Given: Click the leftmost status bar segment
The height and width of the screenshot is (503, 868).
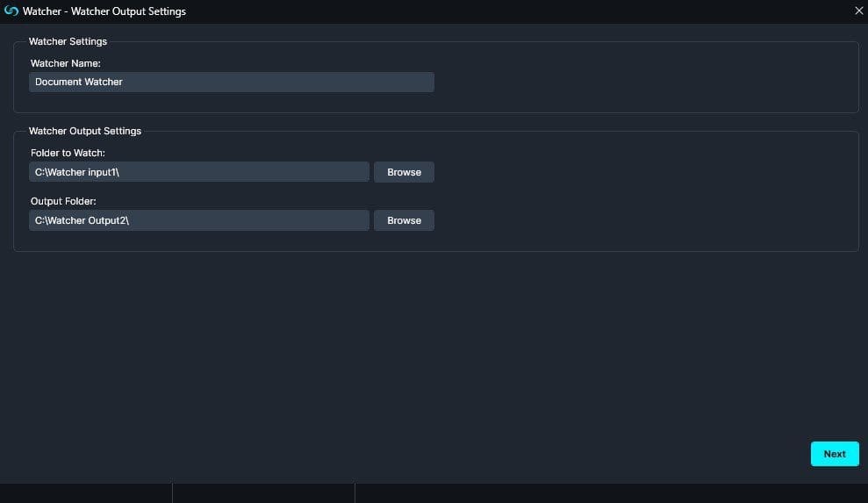Looking at the screenshot, I should click(x=86, y=493).
